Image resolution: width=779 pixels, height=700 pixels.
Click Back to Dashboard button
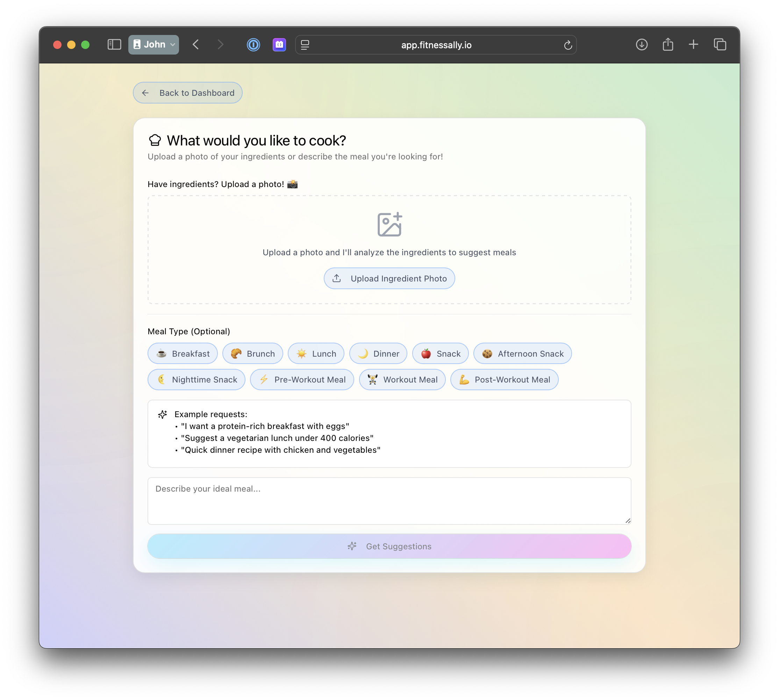[x=188, y=93]
